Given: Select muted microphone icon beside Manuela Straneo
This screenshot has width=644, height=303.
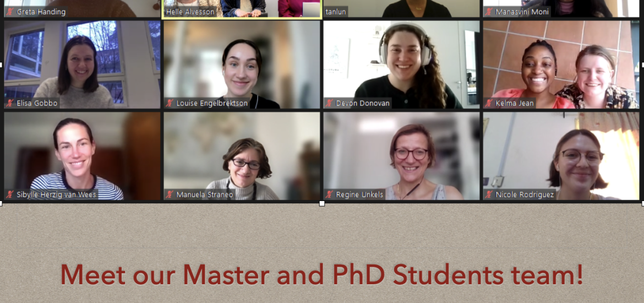Looking at the screenshot, I should click(x=170, y=194).
